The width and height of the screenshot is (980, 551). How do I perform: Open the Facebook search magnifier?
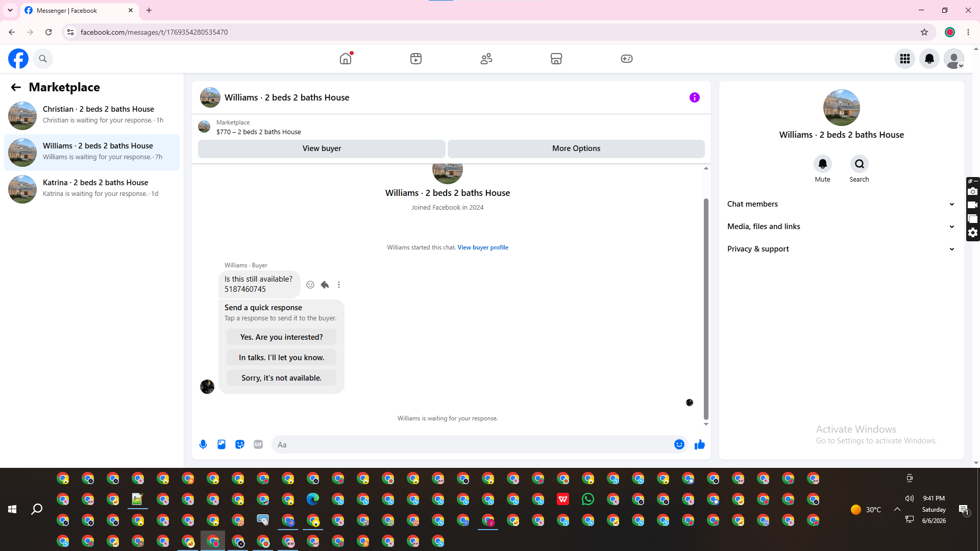click(43, 59)
